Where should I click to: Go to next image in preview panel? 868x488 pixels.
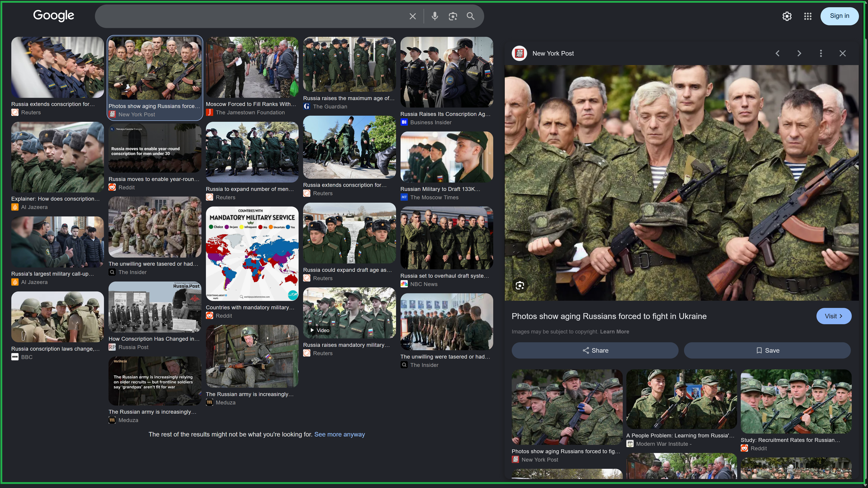[799, 53]
